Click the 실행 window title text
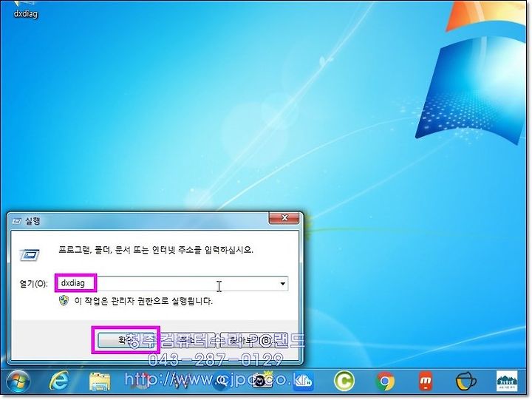This screenshot has height=400, width=532. click(x=33, y=221)
